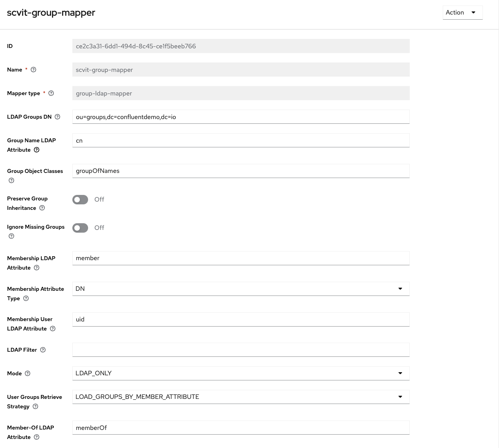Click Group Object Classes field with groupOfNames

[x=241, y=171]
